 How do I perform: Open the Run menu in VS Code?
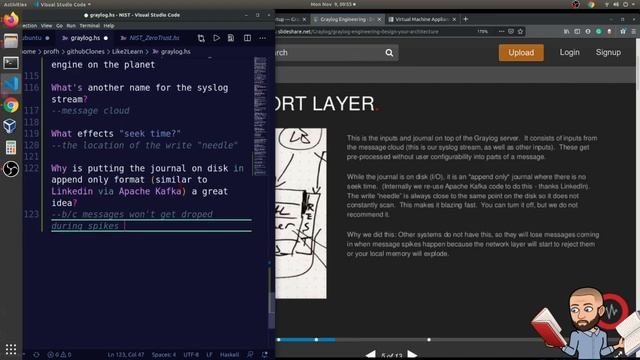(71, 26)
